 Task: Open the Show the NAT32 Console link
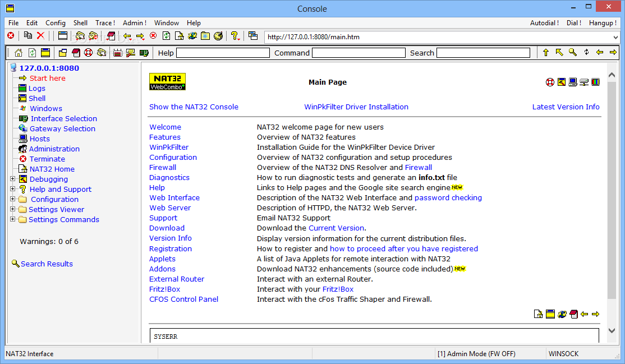pyautogui.click(x=194, y=107)
